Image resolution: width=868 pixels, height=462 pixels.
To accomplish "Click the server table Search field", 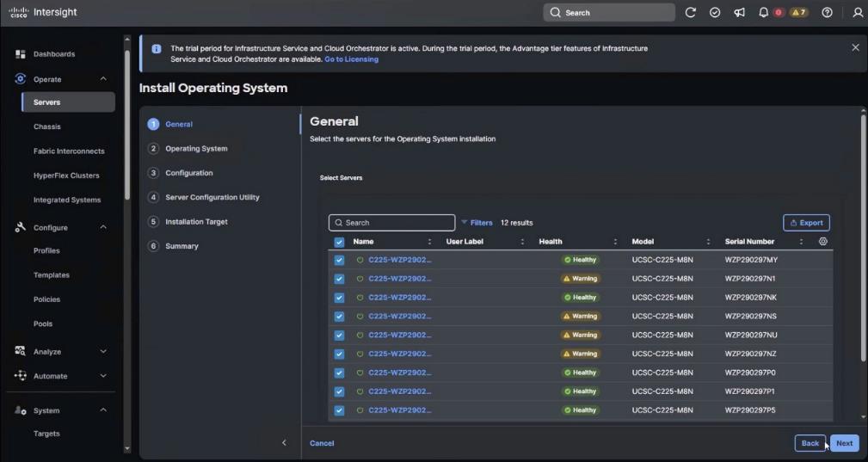I will 392,223.
